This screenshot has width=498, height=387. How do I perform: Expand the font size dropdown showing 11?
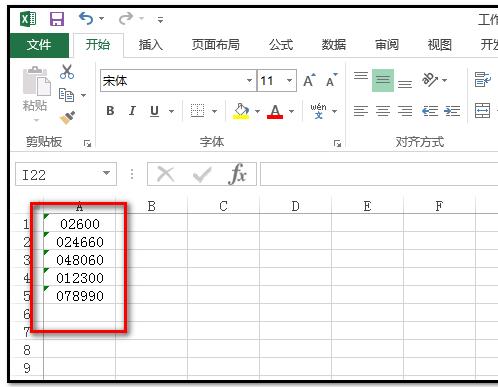[289, 80]
